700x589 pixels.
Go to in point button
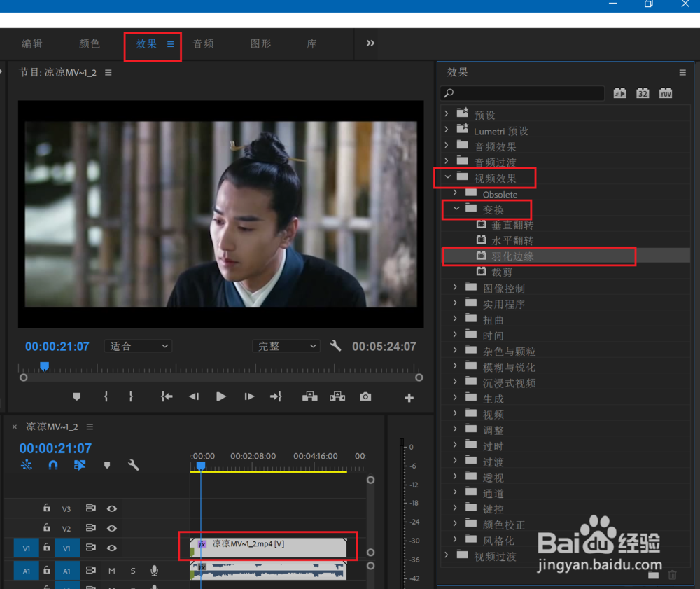tap(167, 396)
